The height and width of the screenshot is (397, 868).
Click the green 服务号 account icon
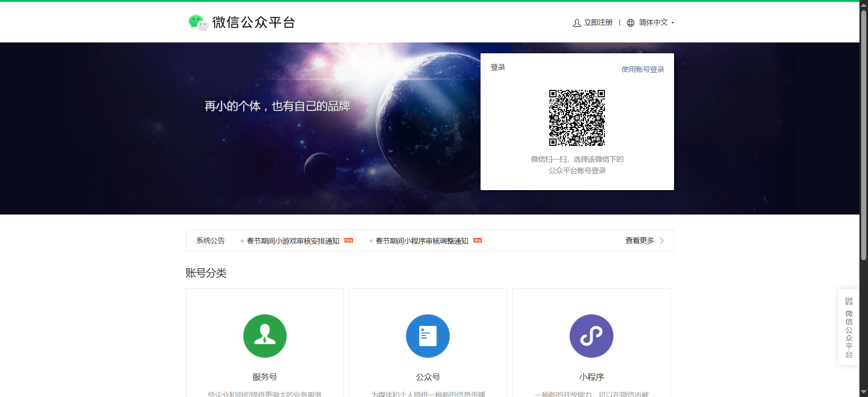coord(265,336)
